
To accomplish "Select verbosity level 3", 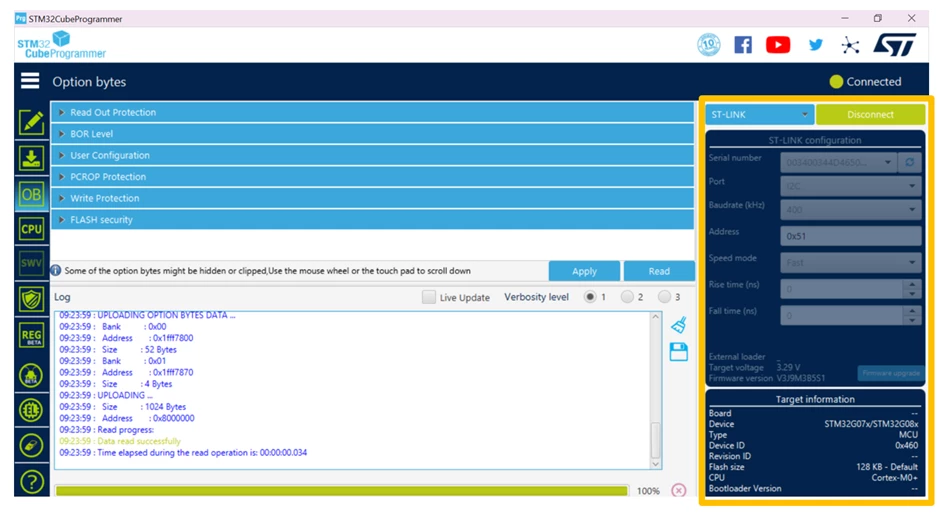I will click(x=664, y=297).
